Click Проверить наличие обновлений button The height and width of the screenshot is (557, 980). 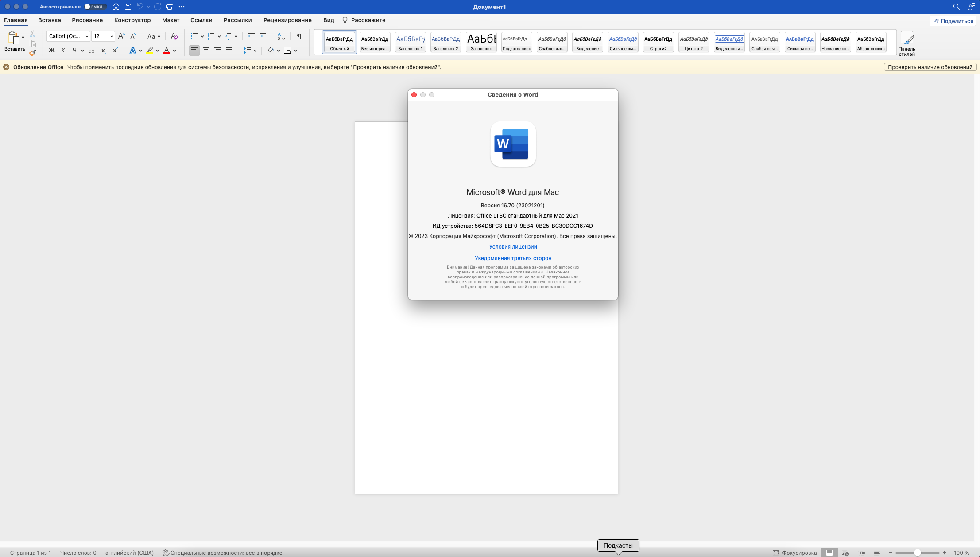930,67
